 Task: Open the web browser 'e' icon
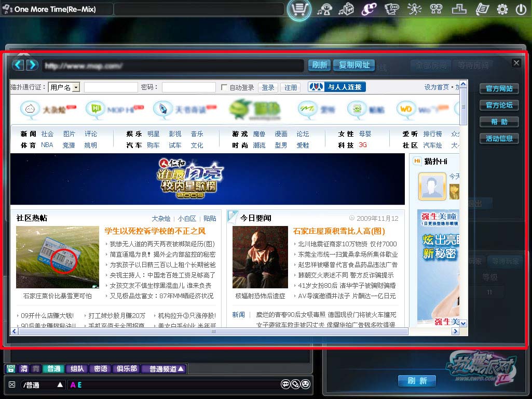(369, 9)
